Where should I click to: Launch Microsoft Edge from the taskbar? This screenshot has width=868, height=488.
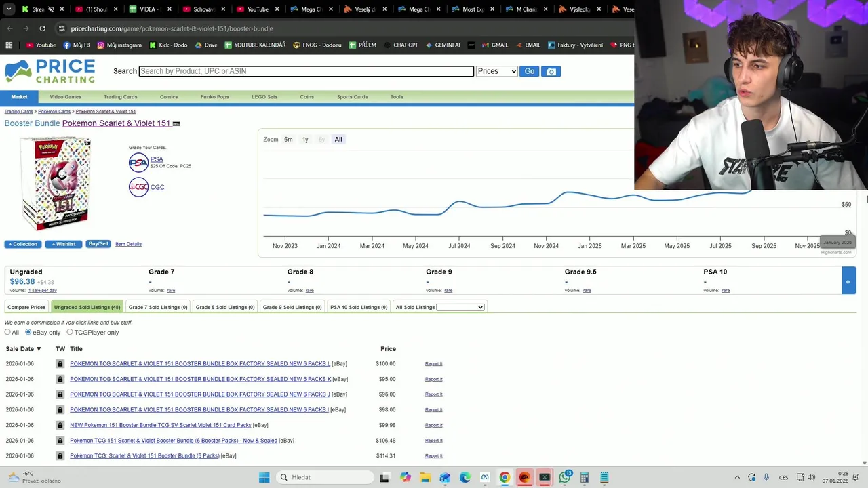point(465,477)
